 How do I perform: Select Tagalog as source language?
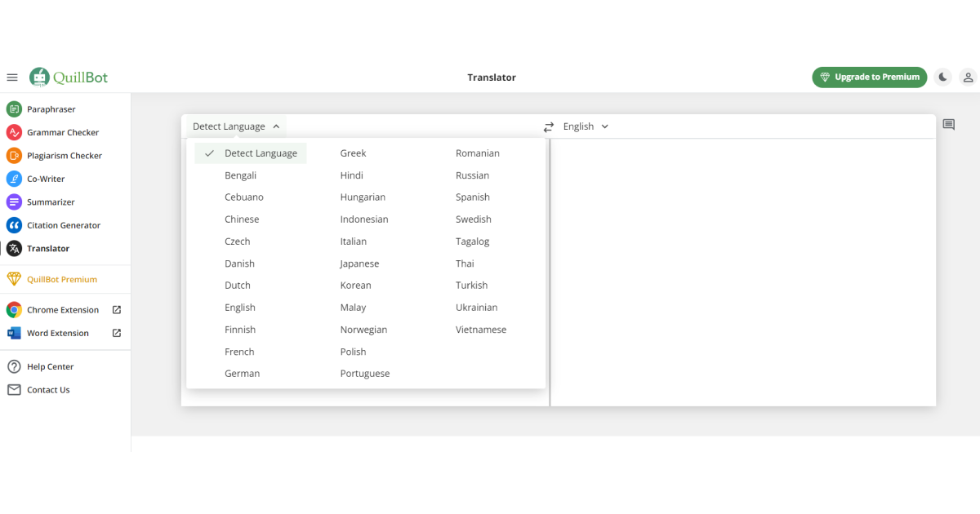[473, 241]
